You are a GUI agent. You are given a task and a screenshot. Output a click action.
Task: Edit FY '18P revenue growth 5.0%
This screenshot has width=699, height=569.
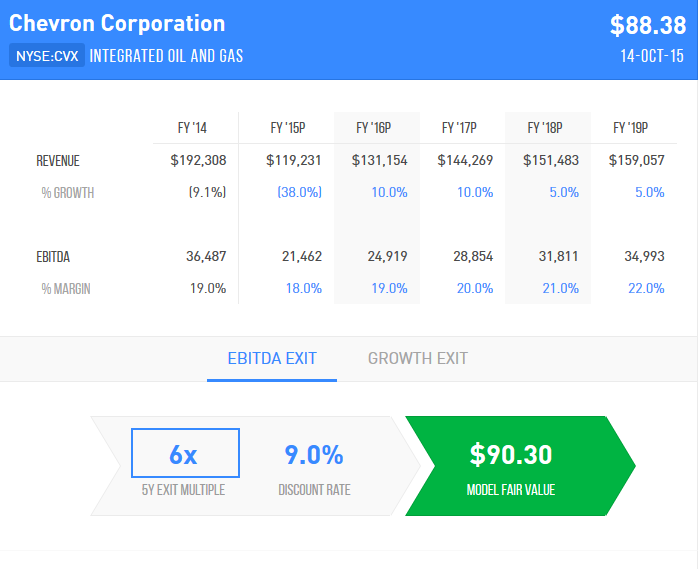point(563,192)
